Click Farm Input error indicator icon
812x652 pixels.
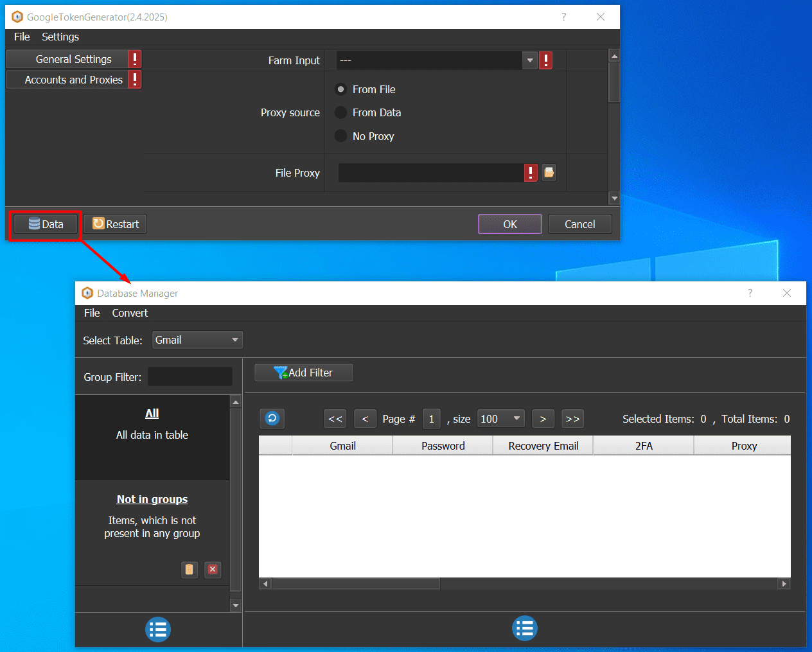click(546, 60)
